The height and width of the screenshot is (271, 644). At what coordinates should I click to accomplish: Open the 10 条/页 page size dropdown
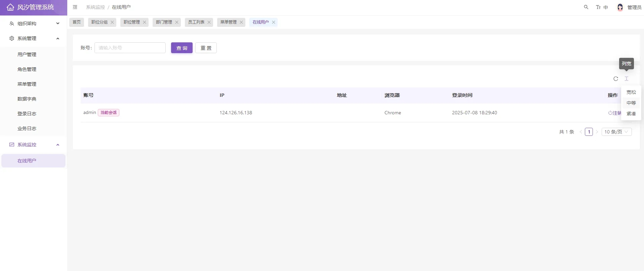click(616, 132)
